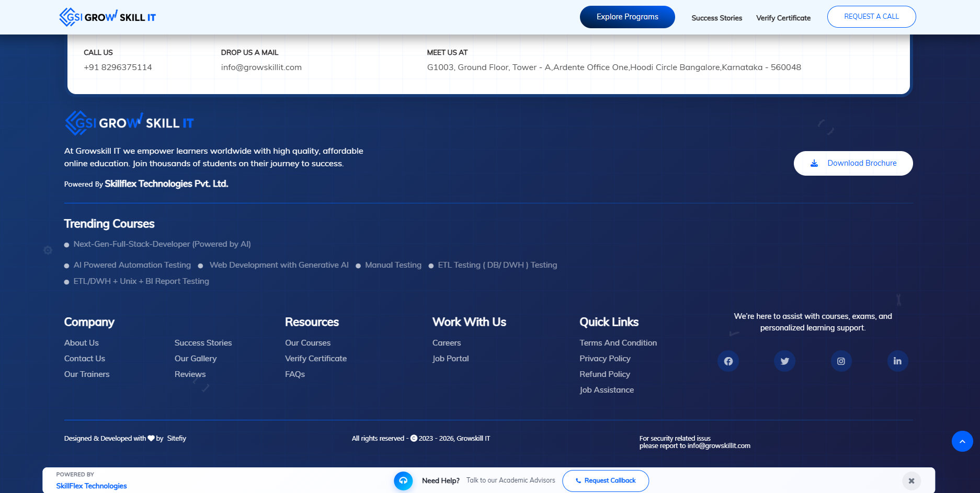
Task: Open Verify Certificate in top navigation
Action: click(x=783, y=18)
